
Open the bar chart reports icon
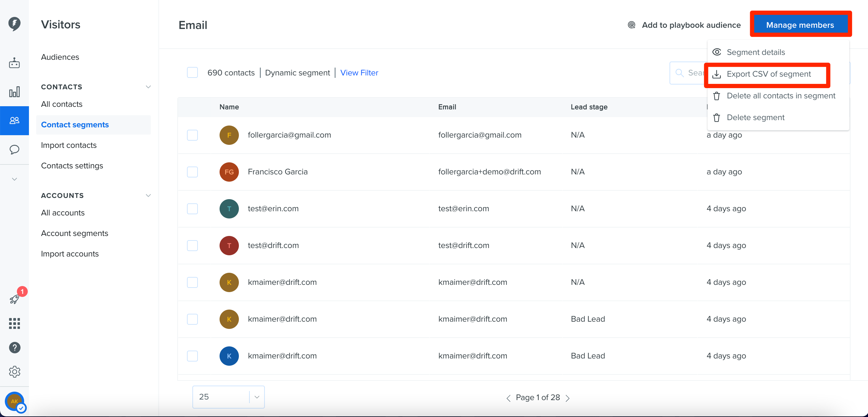coord(14,92)
